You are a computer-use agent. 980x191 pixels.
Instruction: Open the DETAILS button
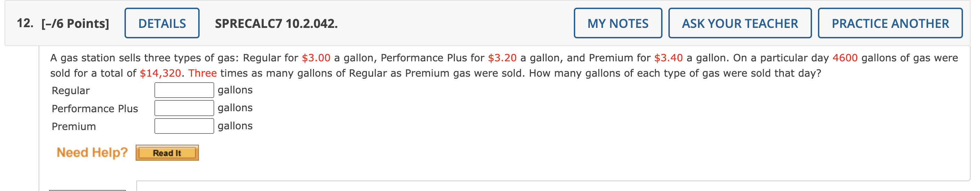162,23
